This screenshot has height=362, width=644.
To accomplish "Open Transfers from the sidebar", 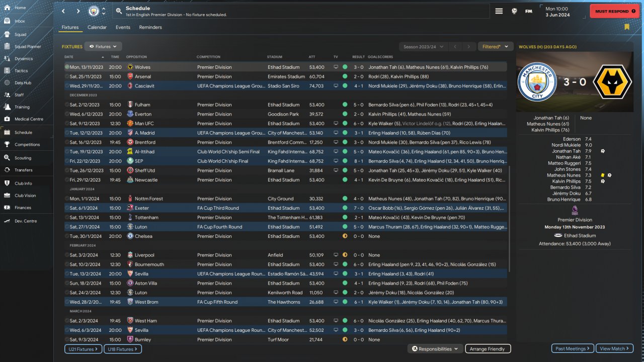I will [24, 170].
